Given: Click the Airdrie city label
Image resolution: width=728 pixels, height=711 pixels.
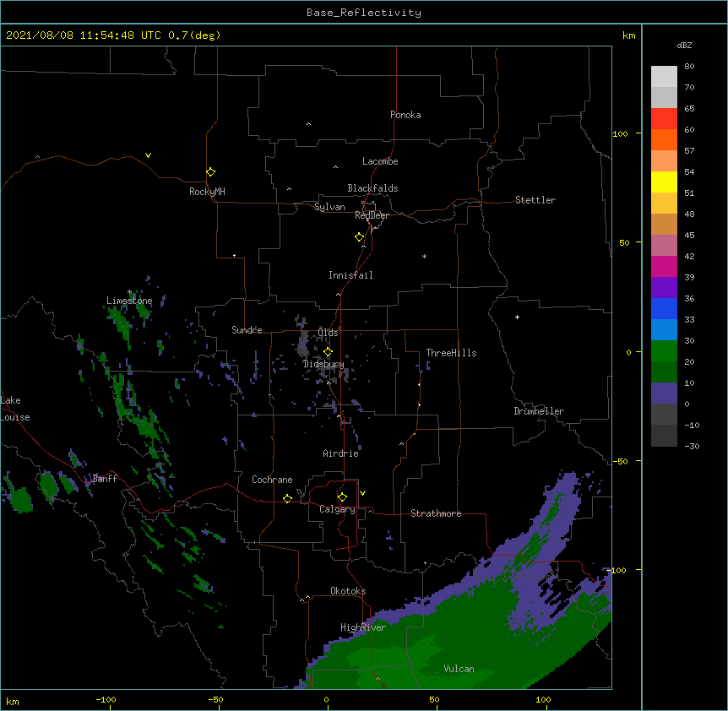Looking at the screenshot, I should [x=340, y=453].
